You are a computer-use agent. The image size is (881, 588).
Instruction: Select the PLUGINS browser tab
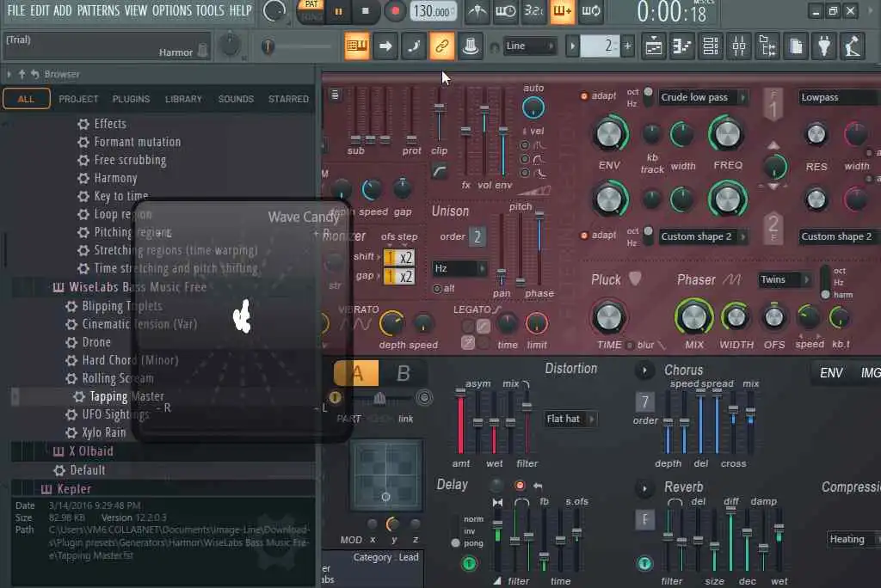(x=131, y=99)
